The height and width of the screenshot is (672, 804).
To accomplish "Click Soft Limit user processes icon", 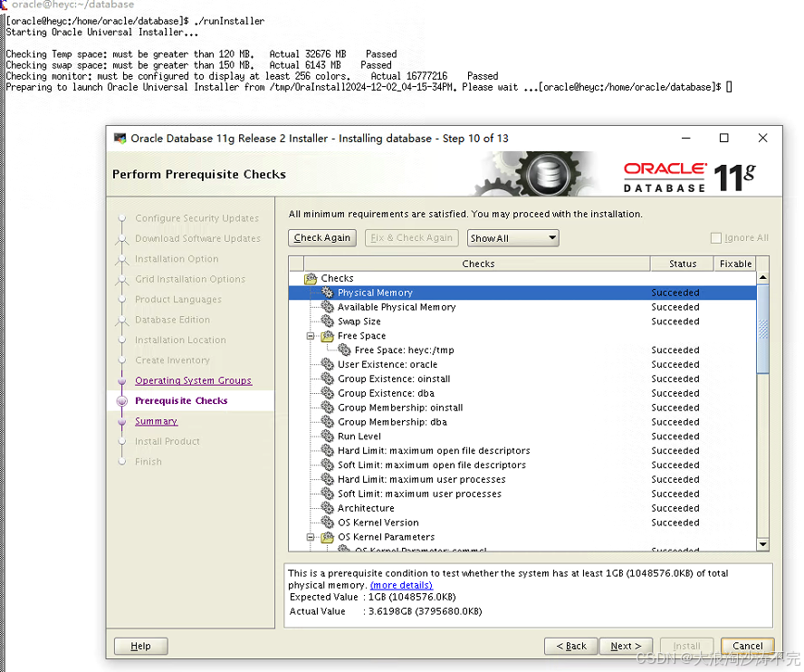I will [x=327, y=494].
